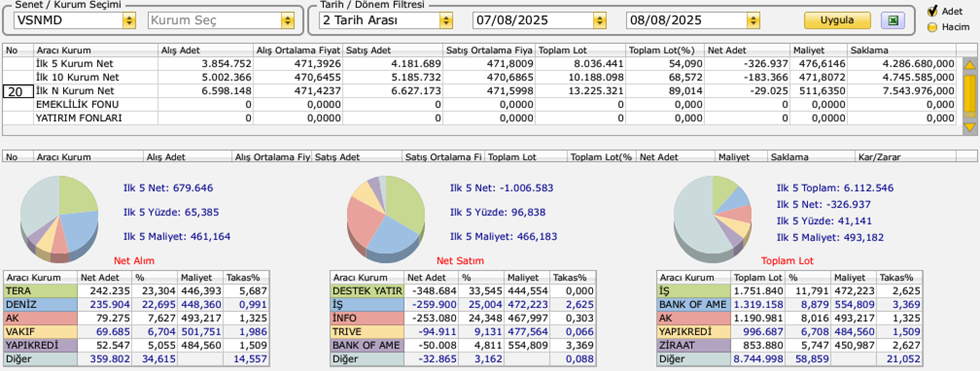Select the EMEKLİLİK FONU row
The width and height of the screenshot is (980, 371).
(480, 104)
